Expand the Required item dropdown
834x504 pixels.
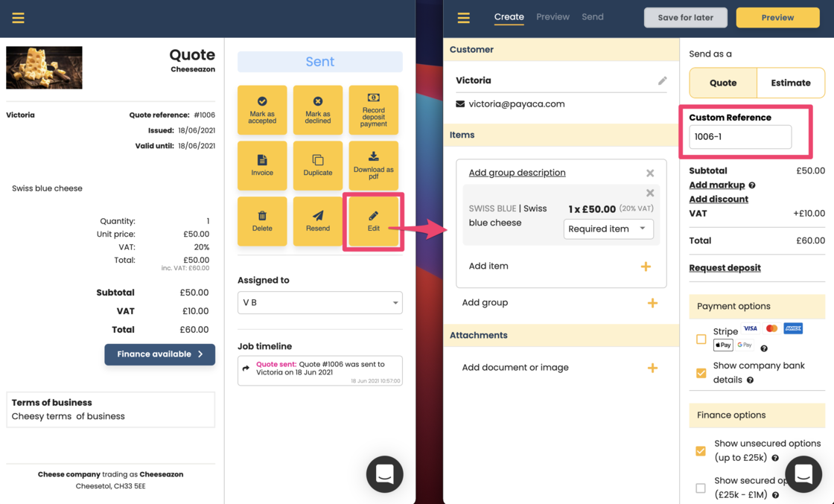click(608, 229)
